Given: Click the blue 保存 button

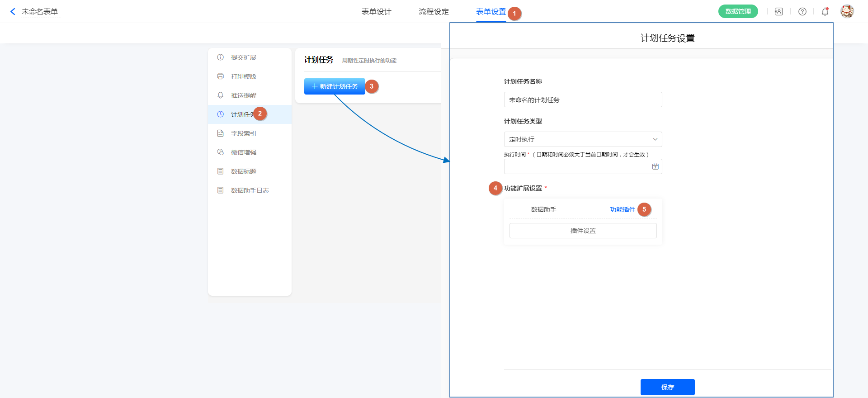Looking at the screenshot, I should coord(667,387).
